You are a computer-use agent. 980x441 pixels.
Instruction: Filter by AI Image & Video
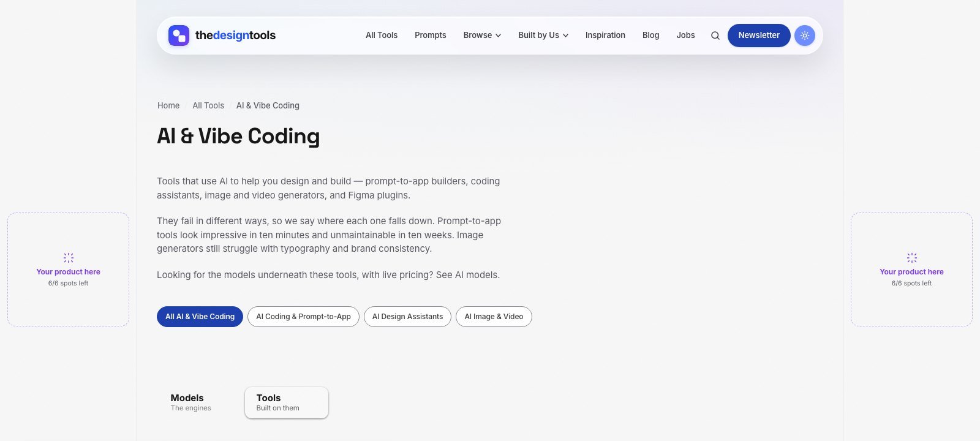[494, 317]
